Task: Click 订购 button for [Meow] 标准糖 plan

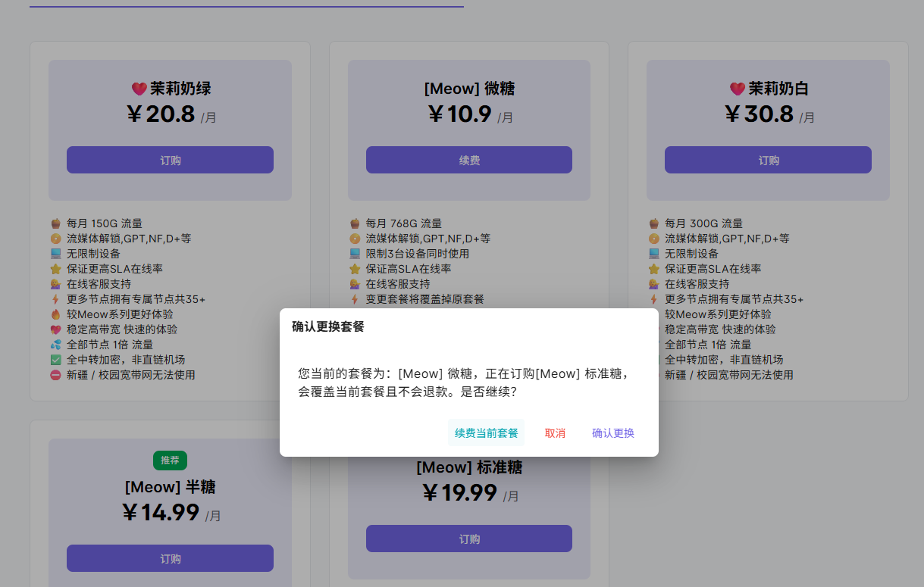Action: tap(468, 539)
